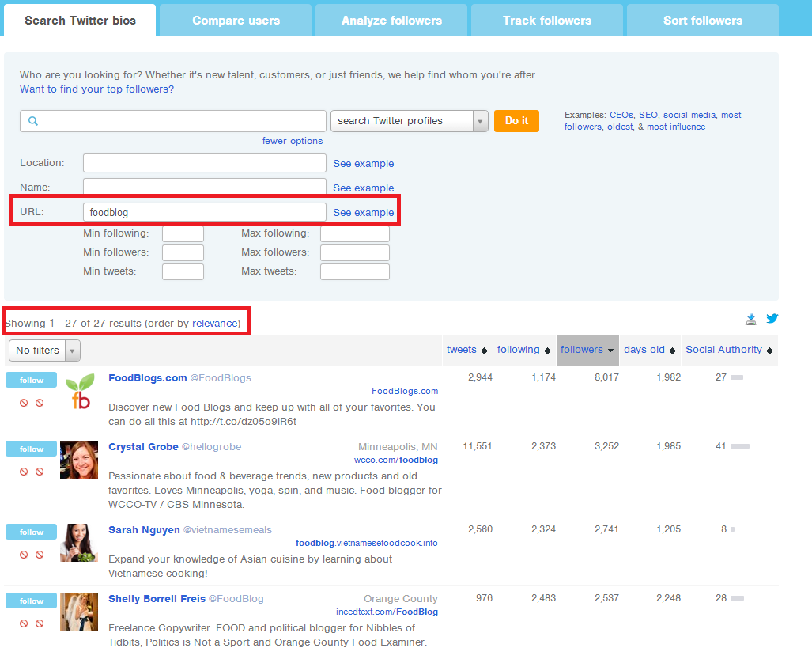Click 'See example' beside the URL field

[364, 213]
